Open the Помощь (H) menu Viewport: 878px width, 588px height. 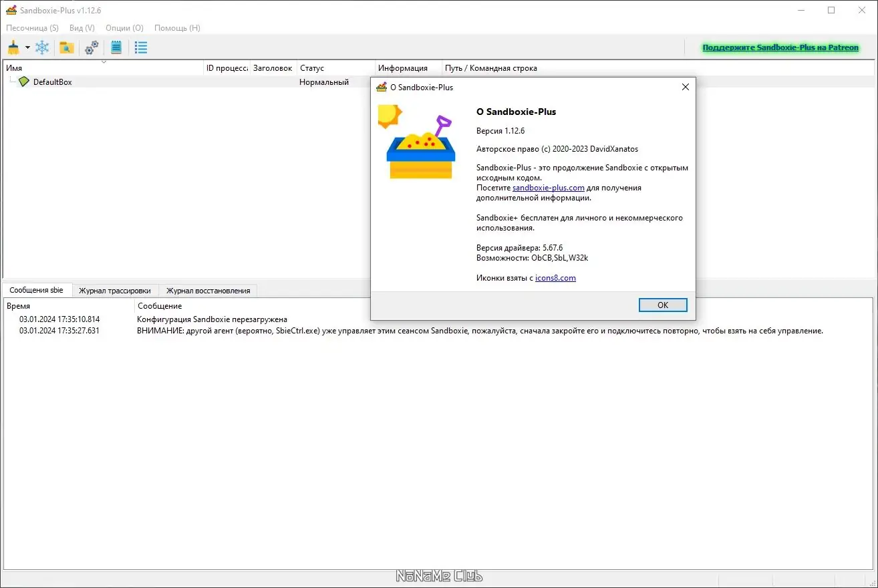click(177, 28)
